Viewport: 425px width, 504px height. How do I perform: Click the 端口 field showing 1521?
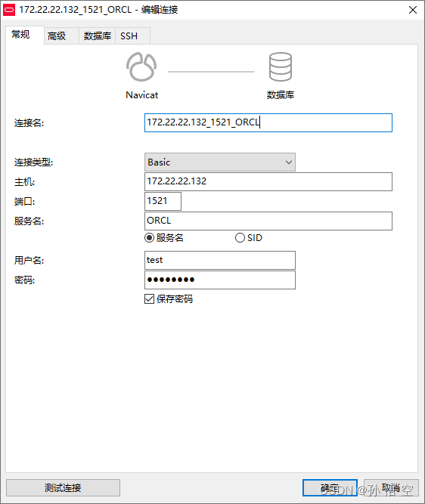163,201
